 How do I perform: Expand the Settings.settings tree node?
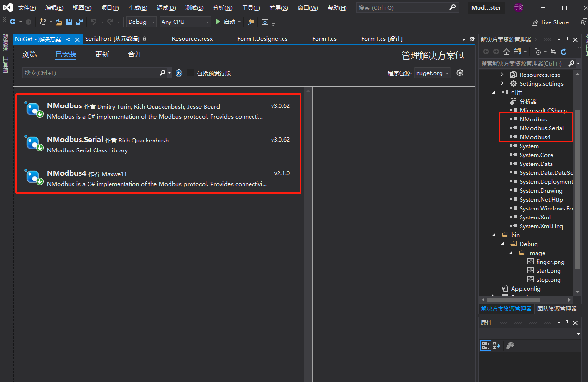click(x=503, y=83)
